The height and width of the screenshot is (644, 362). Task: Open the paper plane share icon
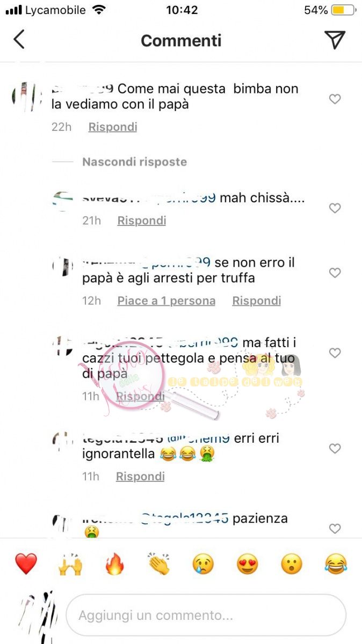[x=335, y=40]
